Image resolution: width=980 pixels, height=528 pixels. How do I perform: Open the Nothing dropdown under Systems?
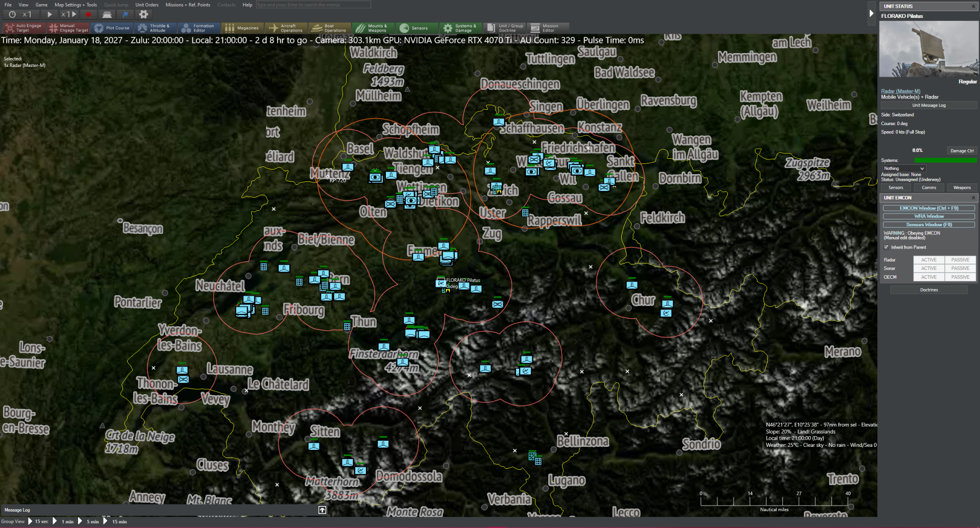904,169
